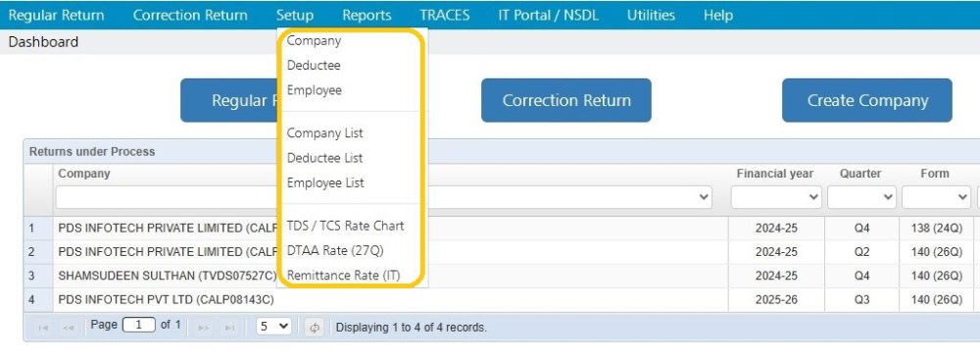Open Remittance Rate (IT) entry
Screen dimensions: 980x360
343,276
